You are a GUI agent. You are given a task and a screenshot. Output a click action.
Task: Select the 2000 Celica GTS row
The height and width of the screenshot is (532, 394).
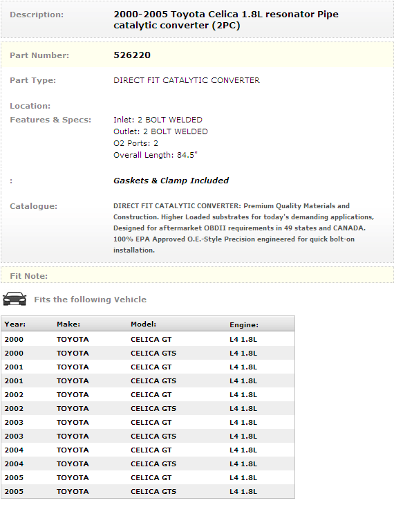(148, 353)
